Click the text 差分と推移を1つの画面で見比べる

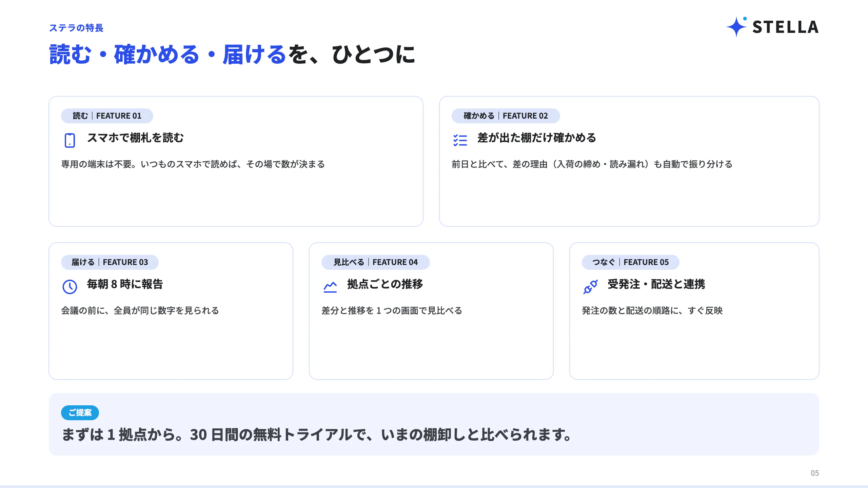[392, 311]
